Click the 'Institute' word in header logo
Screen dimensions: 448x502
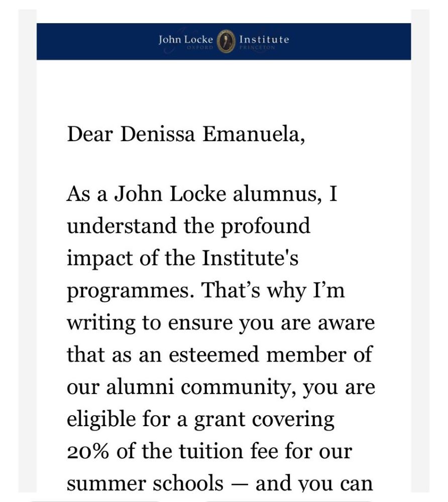coord(264,39)
